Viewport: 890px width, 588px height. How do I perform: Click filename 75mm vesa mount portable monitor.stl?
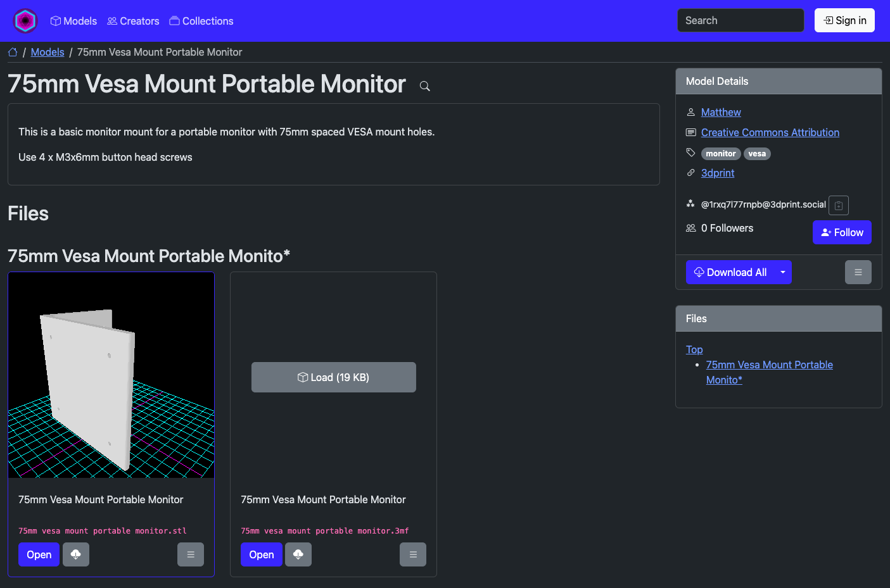[x=103, y=531]
